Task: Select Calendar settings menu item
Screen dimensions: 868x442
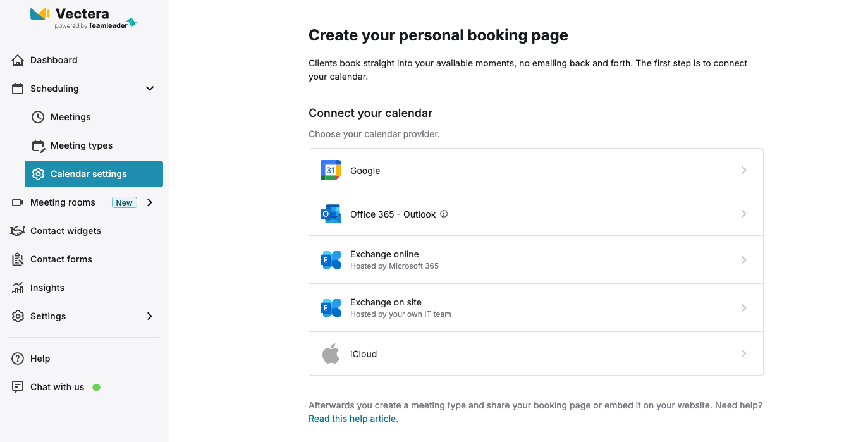Action: pos(94,174)
